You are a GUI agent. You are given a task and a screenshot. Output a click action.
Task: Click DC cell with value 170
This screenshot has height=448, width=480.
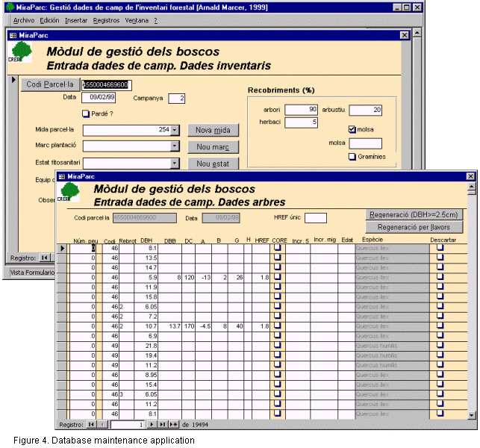pyautogui.click(x=189, y=326)
